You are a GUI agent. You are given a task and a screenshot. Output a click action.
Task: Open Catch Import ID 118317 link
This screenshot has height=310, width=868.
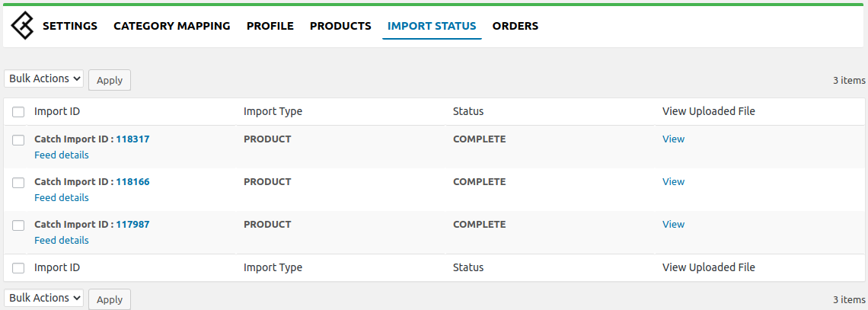pos(132,139)
